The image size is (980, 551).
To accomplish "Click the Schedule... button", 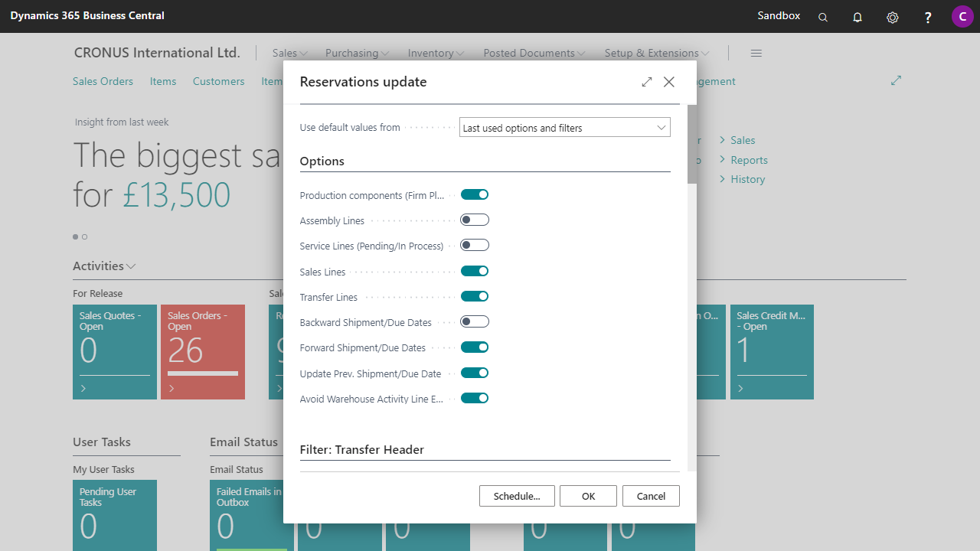I will click(x=517, y=496).
